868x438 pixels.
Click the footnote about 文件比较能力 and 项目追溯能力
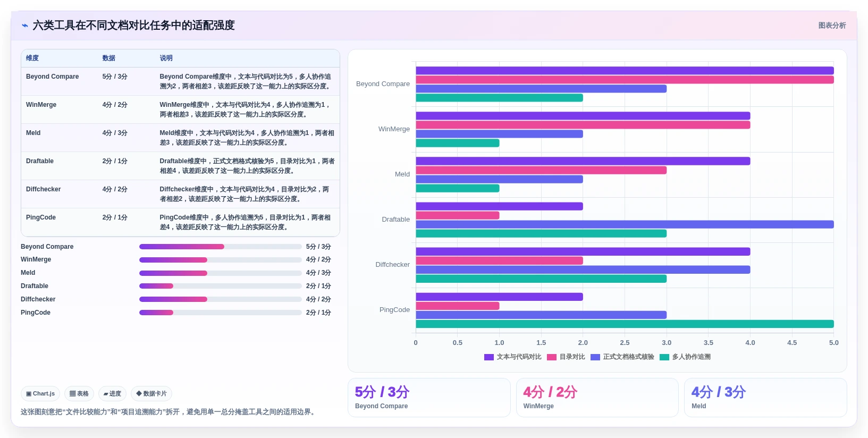click(x=169, y=412)
